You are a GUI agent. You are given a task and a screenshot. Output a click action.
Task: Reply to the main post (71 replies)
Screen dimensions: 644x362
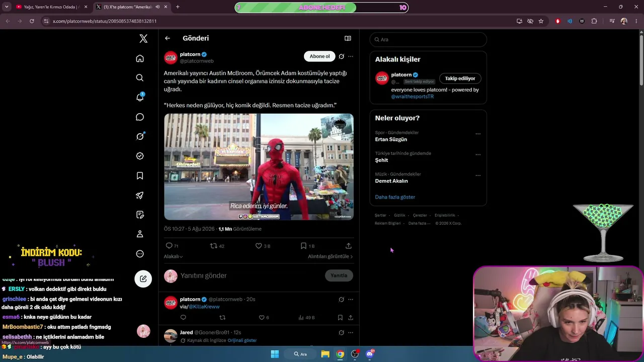click(172, 246)
